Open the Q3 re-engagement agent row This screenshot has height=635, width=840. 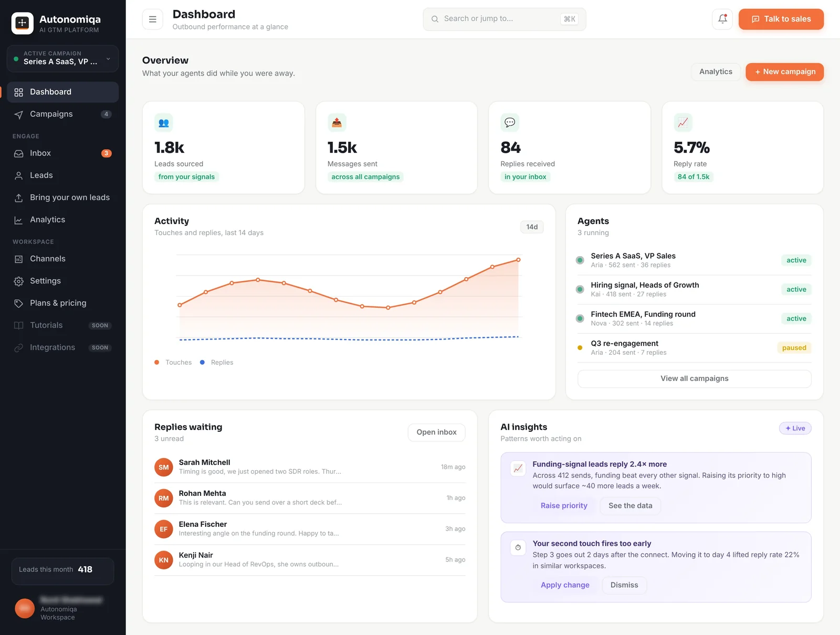click(x=694, y=348)
